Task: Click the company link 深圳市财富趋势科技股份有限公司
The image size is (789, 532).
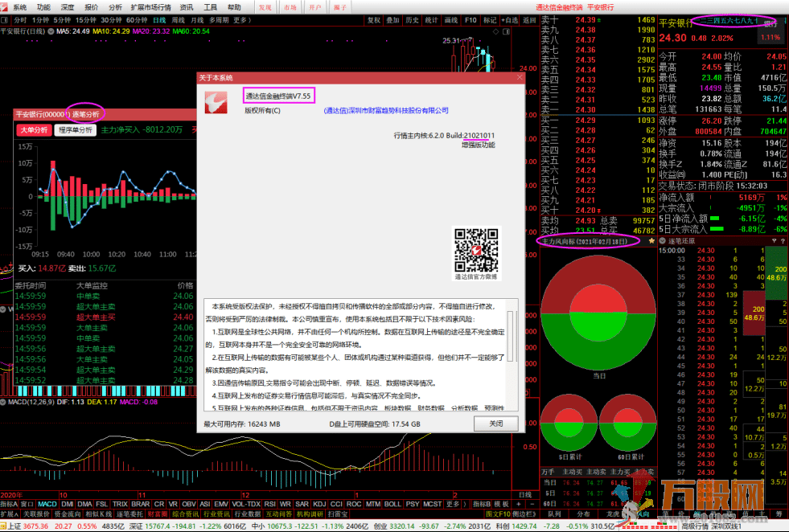Action: [386, 111]
